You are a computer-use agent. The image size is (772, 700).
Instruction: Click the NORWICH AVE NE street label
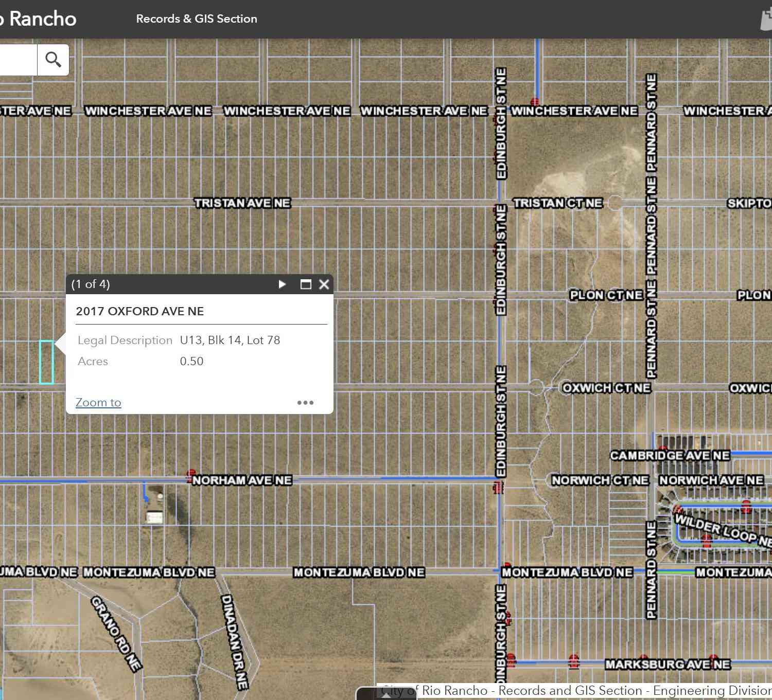[711, 480]
